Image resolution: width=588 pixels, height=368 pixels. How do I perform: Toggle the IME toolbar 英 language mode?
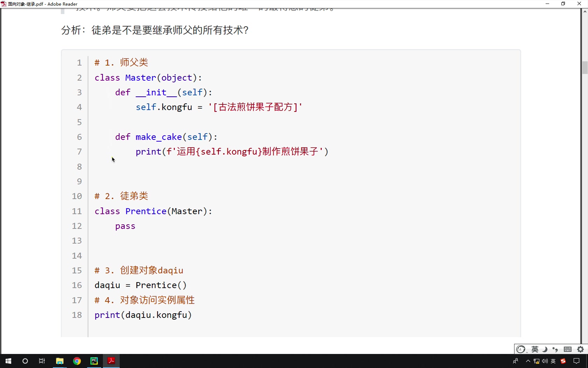point(535,349)
